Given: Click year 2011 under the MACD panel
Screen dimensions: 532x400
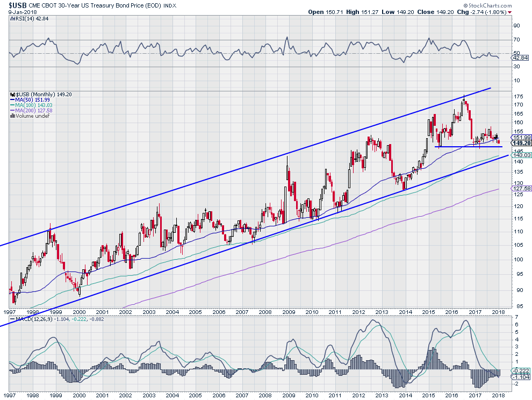Looking at the screenshot, I should click(335, 395).
